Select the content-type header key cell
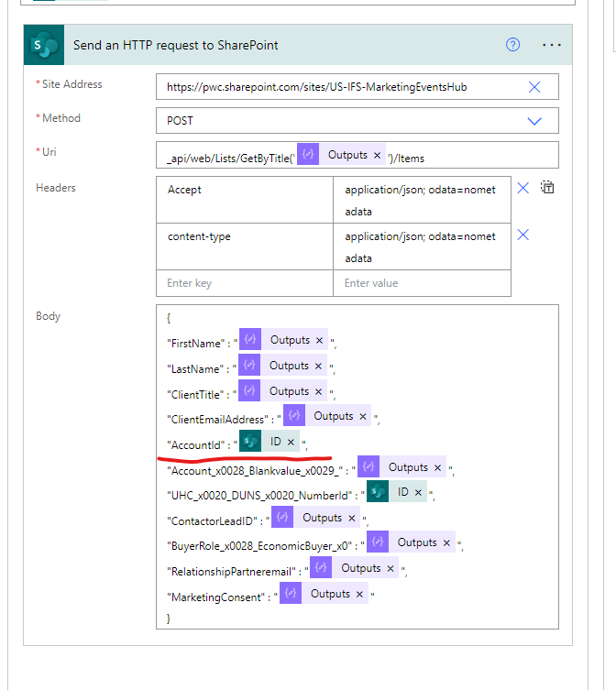This screenshot has width=616, height=690. (x=245, y=246)
